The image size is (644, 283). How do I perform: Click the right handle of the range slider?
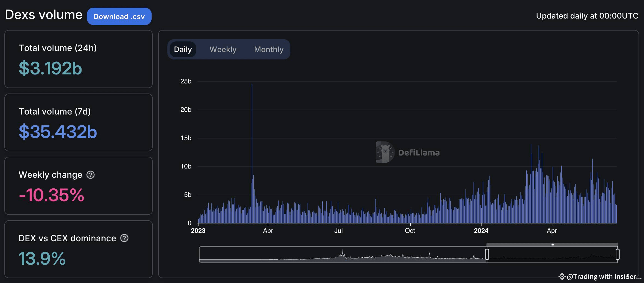coord(618,254)
